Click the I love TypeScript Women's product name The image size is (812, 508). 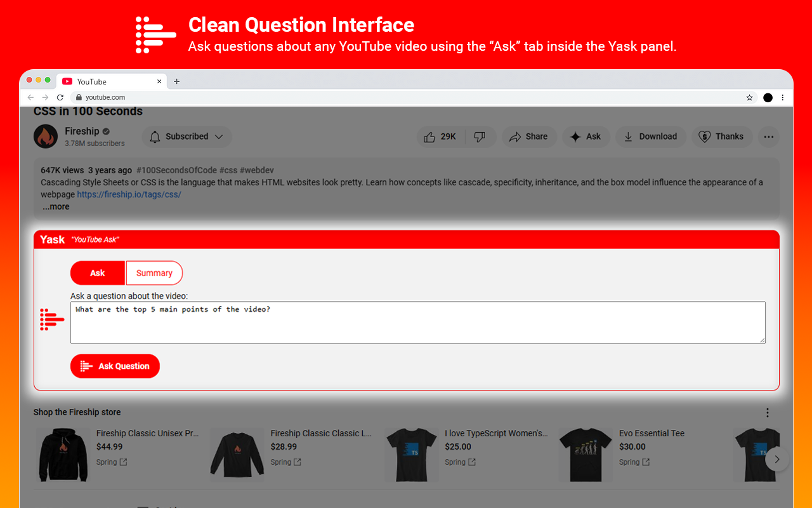496,433
